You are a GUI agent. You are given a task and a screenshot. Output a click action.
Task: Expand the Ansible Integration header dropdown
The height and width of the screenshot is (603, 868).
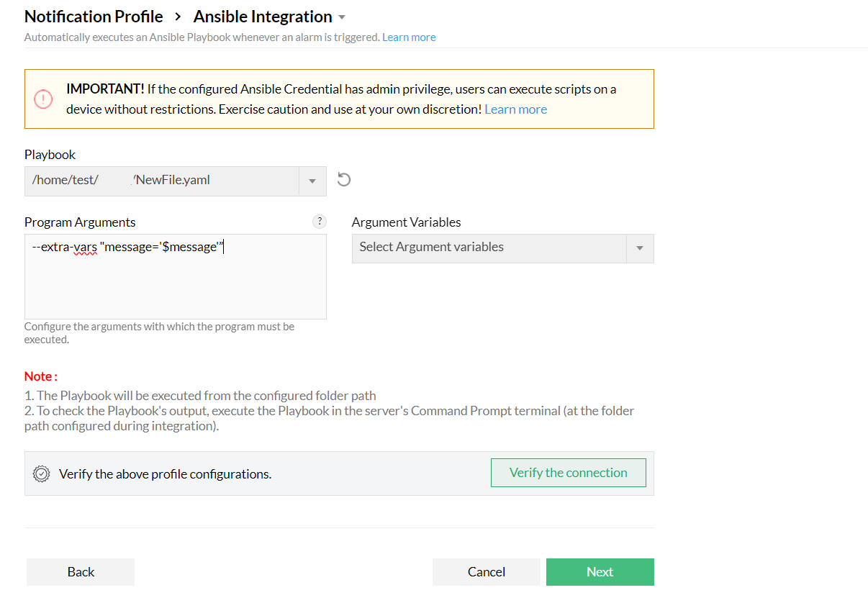[342, 16]
